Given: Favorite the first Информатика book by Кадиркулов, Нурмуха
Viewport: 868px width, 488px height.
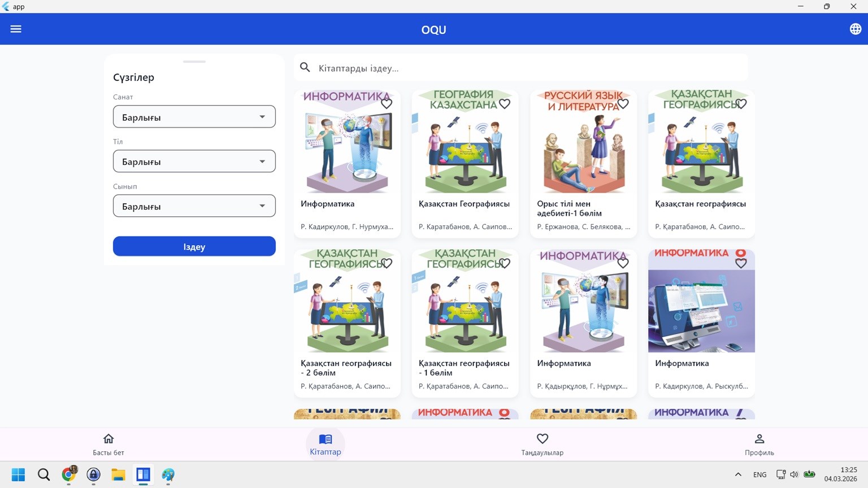Looking at the screenshot, I should [387, 104].
